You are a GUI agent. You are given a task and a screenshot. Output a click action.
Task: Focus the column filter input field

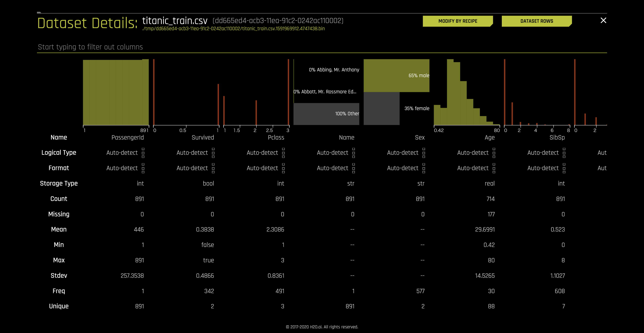click(x=322, y=47)
